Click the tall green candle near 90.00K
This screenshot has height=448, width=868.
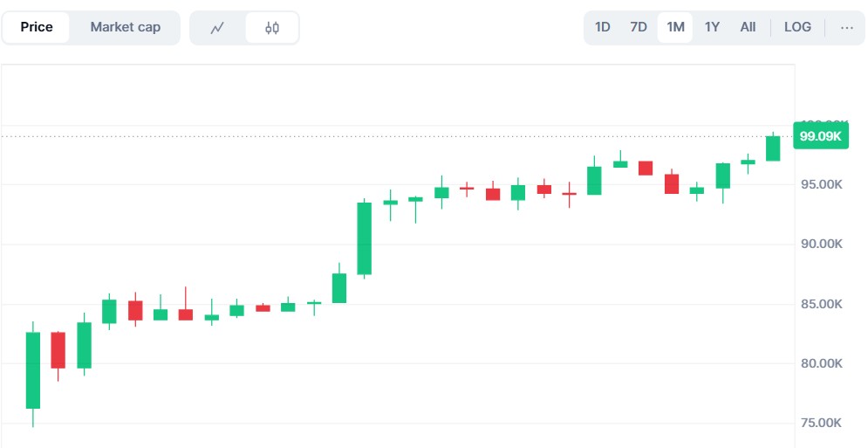tap(365, 238)
